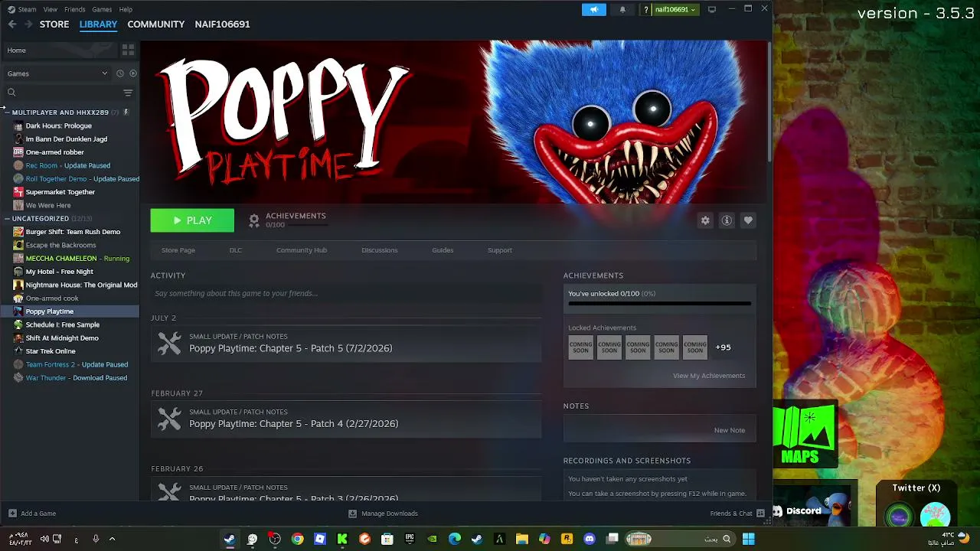Click the achievements progress bar
Image resolution: width=980 pixels, height=551 pixels.
click(659, 304)
